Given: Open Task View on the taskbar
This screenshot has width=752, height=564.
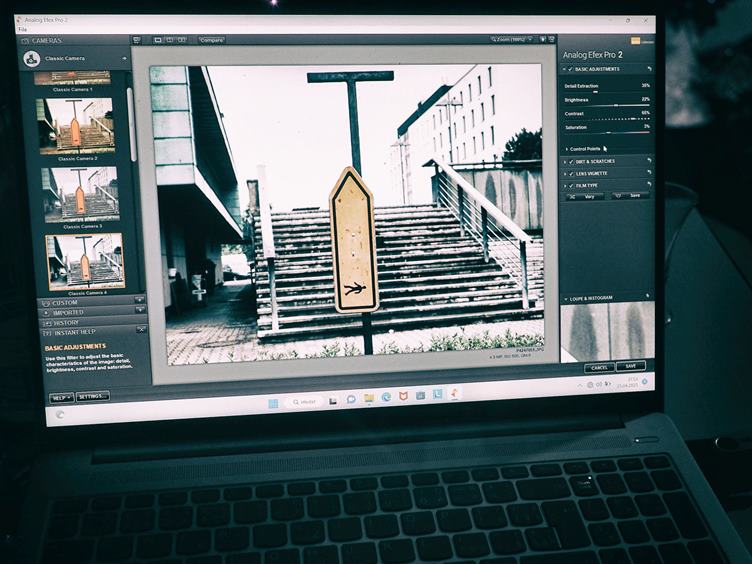Looking at the screenshot, I should tap(333, 400).
